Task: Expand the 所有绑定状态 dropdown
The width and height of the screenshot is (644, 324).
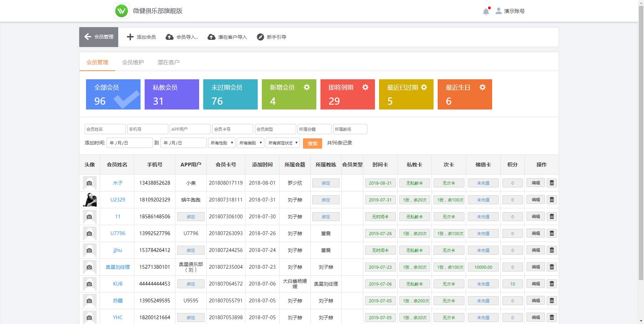Action: [x=283, y=143]
